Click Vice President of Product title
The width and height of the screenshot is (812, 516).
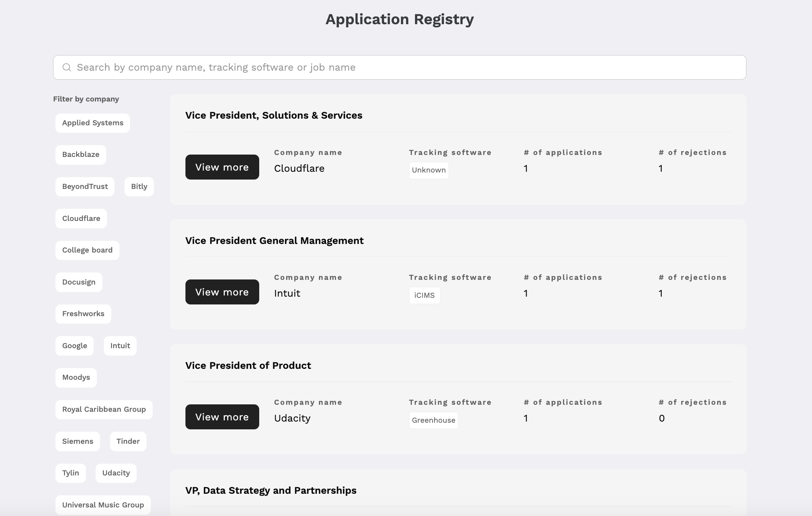(248, 365)
